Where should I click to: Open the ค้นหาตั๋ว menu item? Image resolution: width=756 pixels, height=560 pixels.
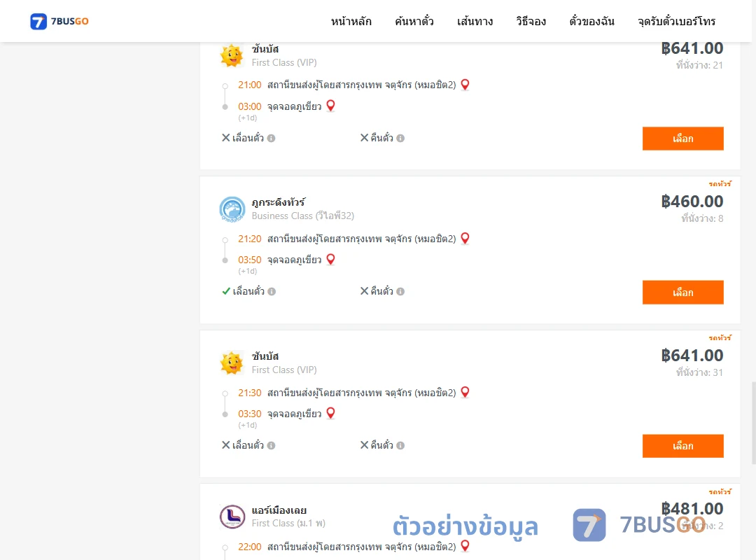(414, 21)
